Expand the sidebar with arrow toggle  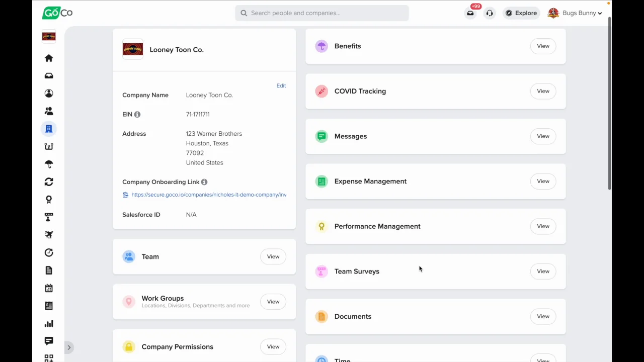[x=69, y=347]
